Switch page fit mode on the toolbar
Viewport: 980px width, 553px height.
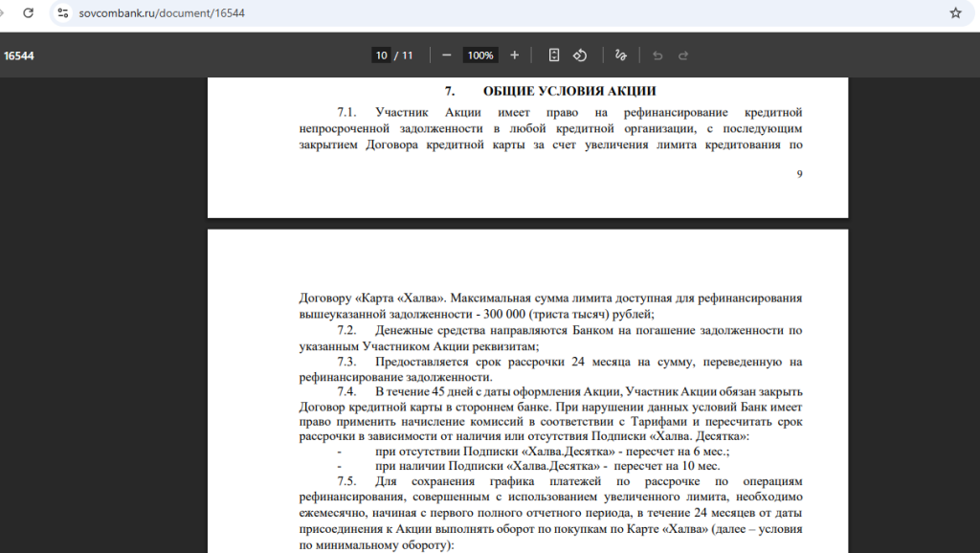553,55
